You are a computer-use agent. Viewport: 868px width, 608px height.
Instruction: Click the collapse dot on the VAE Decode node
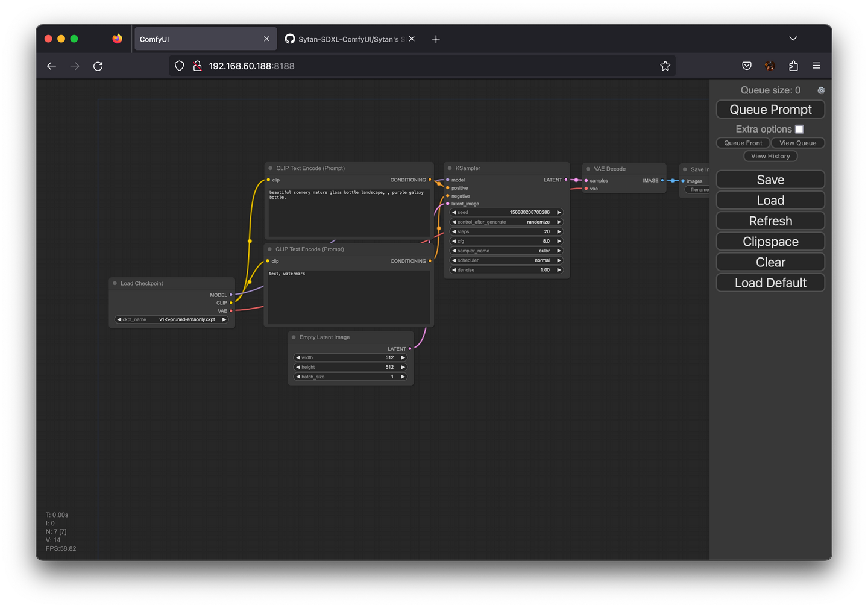coord(589,169)
